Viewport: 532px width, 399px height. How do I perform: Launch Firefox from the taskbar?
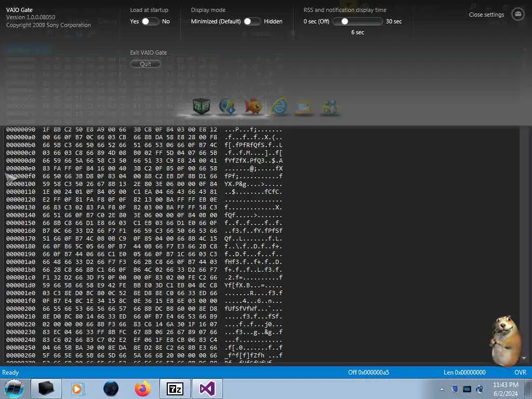click(x=143, y=389)
